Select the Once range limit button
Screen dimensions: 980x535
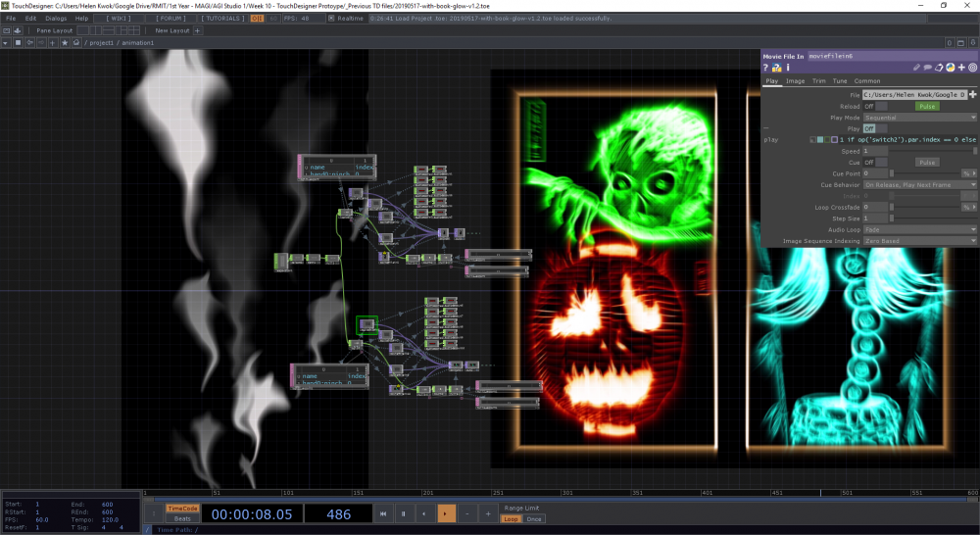(533, 519)
